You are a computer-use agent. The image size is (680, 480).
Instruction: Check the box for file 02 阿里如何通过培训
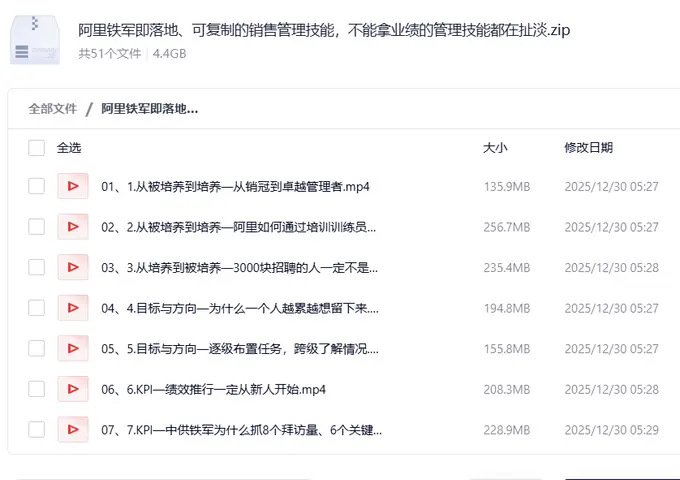[x=36, y=227]
